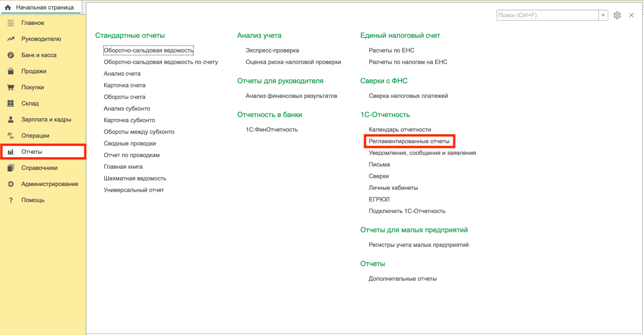Open Сверка налоговых платежей
Image resolution: width=644 pixels, height=335 pixels.
(x=408, y=96)
